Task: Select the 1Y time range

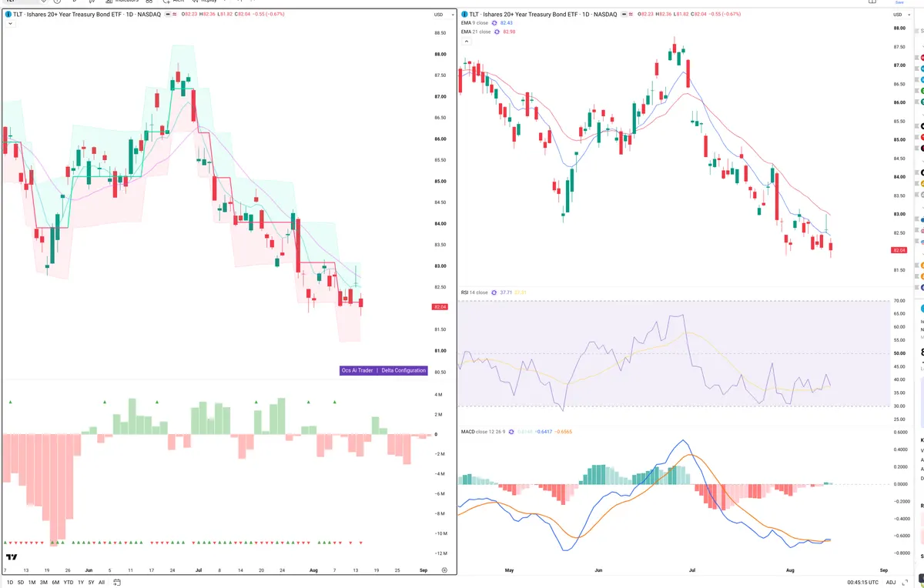Action: click(81, 583)
